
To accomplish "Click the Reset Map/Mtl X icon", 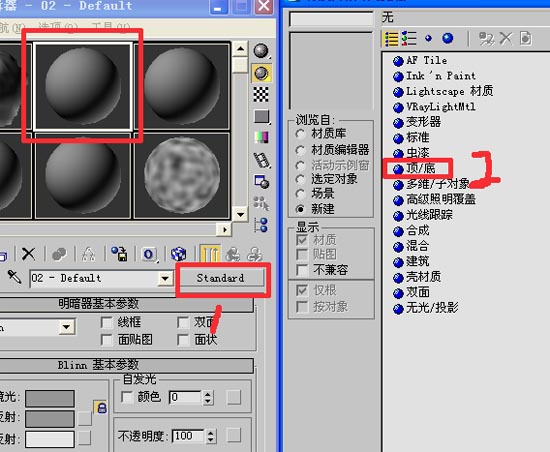I will coord(28,254).
